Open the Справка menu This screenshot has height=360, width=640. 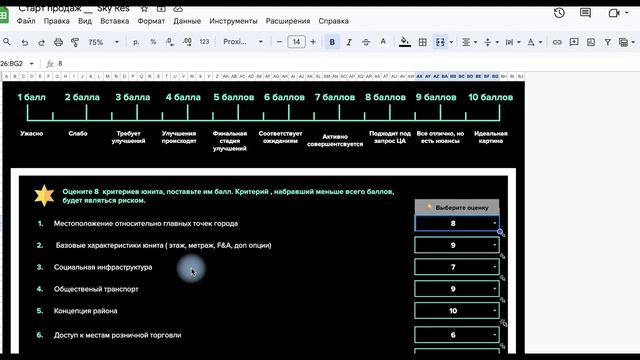point(333,21)
